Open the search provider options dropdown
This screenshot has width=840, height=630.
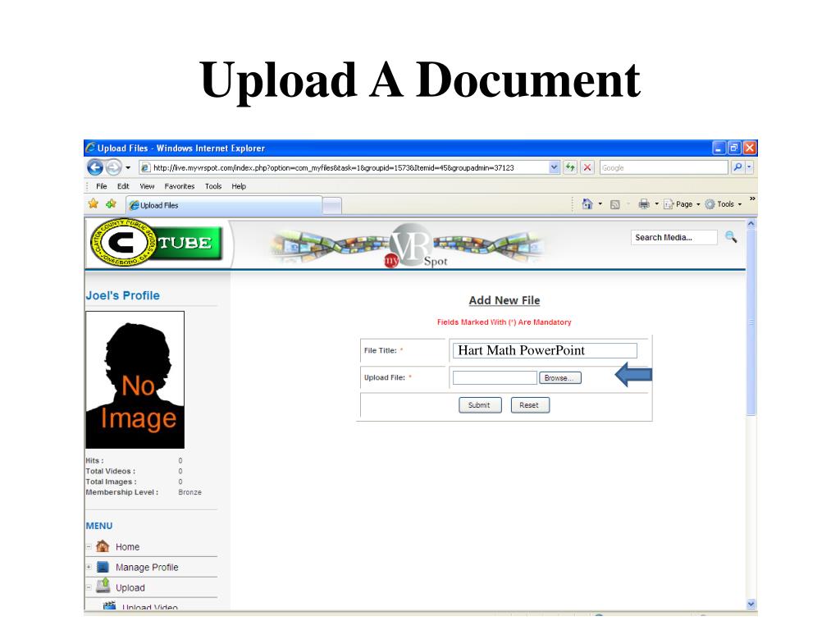point(750,167)
